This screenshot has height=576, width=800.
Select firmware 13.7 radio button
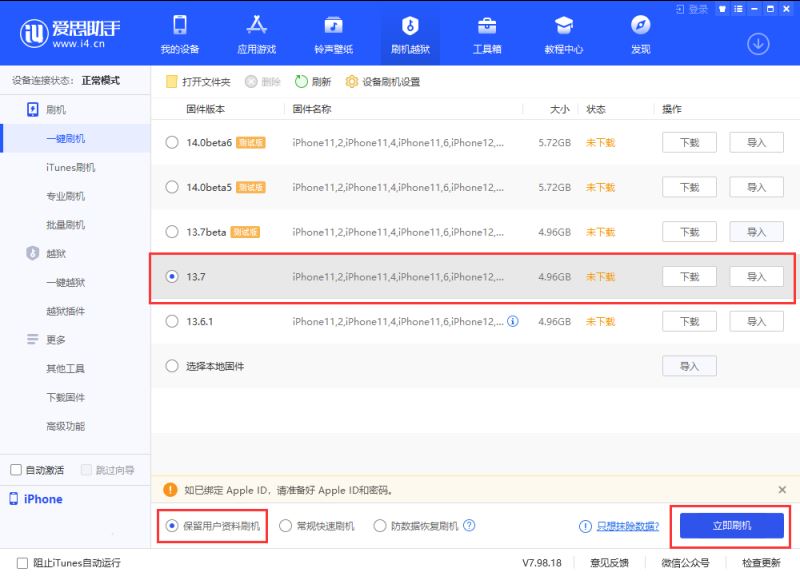172,277
